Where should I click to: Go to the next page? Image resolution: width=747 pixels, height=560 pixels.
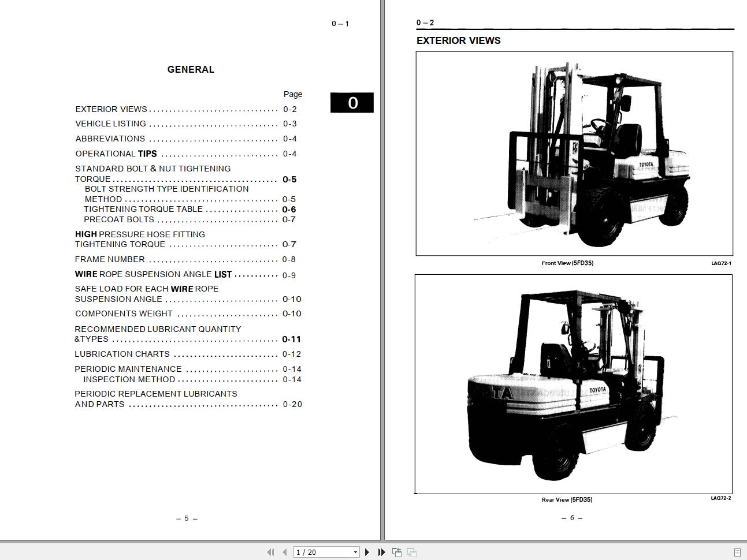pos(367,552)
